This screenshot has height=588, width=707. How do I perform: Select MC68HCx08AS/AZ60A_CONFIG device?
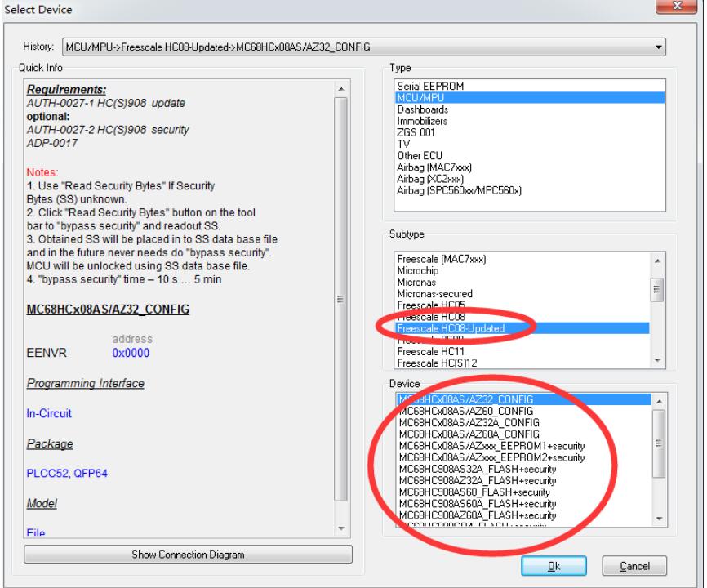[469, 434]
